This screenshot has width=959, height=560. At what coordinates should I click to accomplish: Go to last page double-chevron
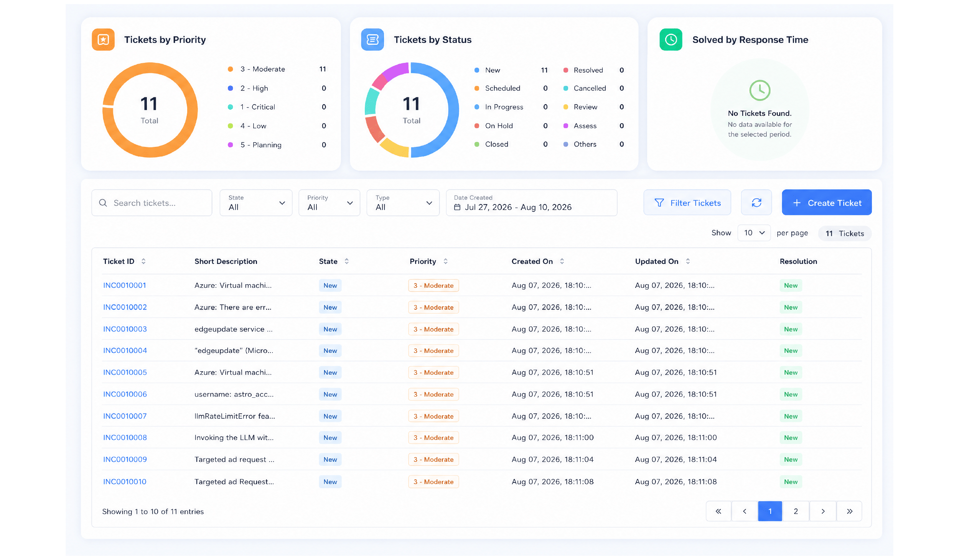coord(849,511)
